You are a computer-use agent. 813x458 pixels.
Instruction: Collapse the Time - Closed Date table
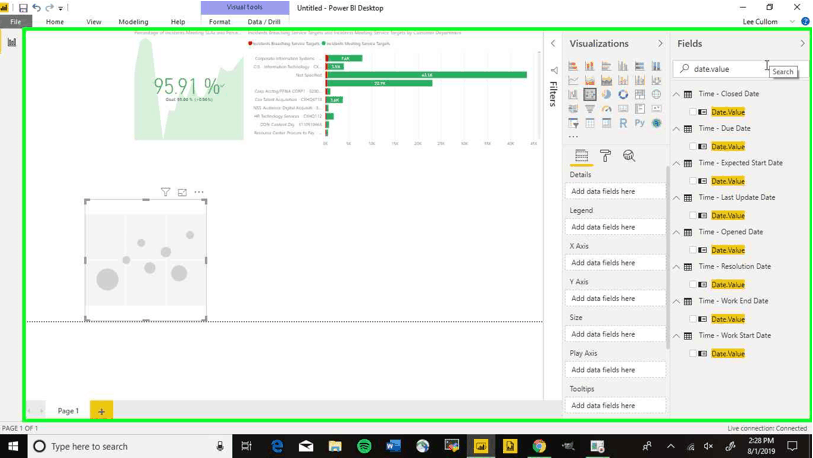677,94
